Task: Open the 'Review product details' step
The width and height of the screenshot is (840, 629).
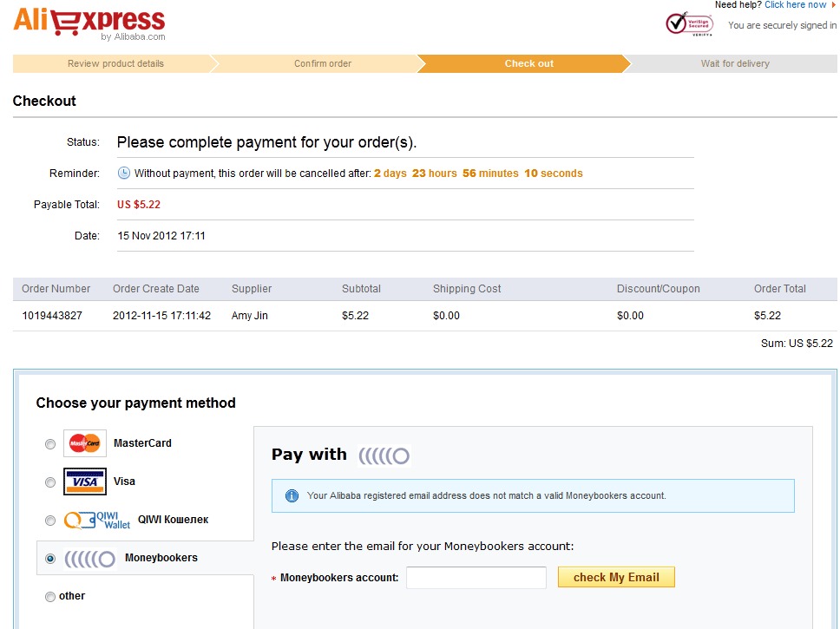Action: [x=115, y=63]
